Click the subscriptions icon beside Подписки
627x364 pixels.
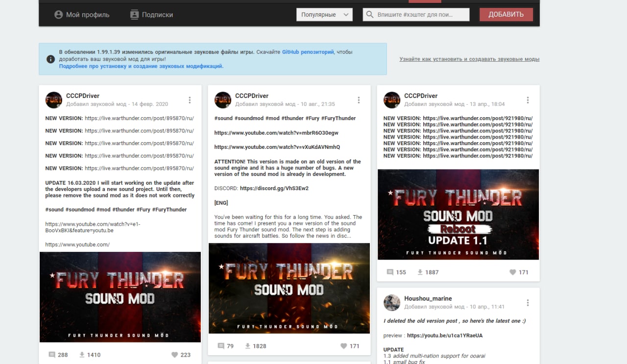tap(135, 15)
